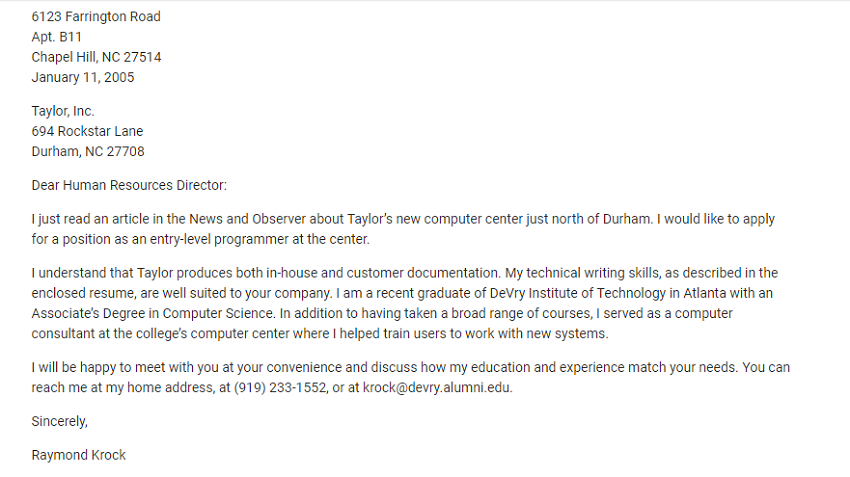Viewport: 850px width, 477px height.
Task: Click 694 Rockstar Lane address line
Action: [87, 131]
